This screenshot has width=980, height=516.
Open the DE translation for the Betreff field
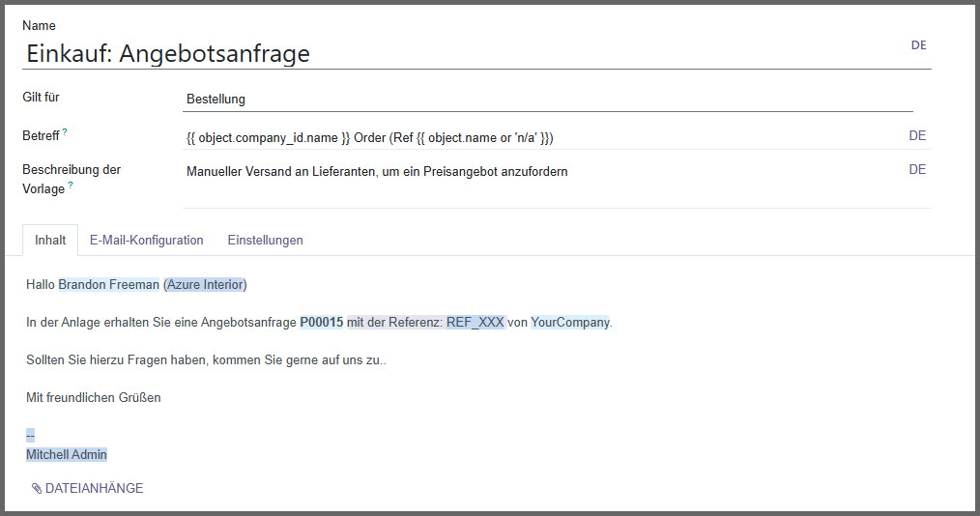pos(917,136)
